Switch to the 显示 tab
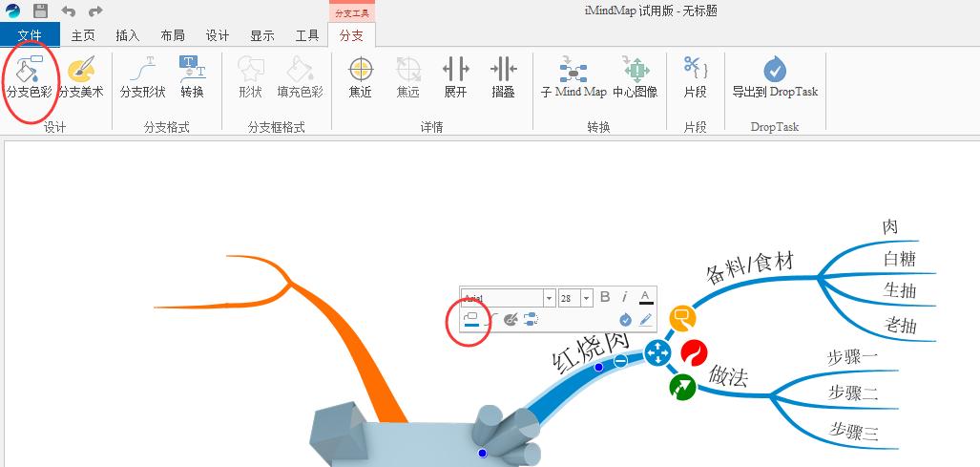The width and height of the screenshot is (980, 467). [x=262, y=35]
